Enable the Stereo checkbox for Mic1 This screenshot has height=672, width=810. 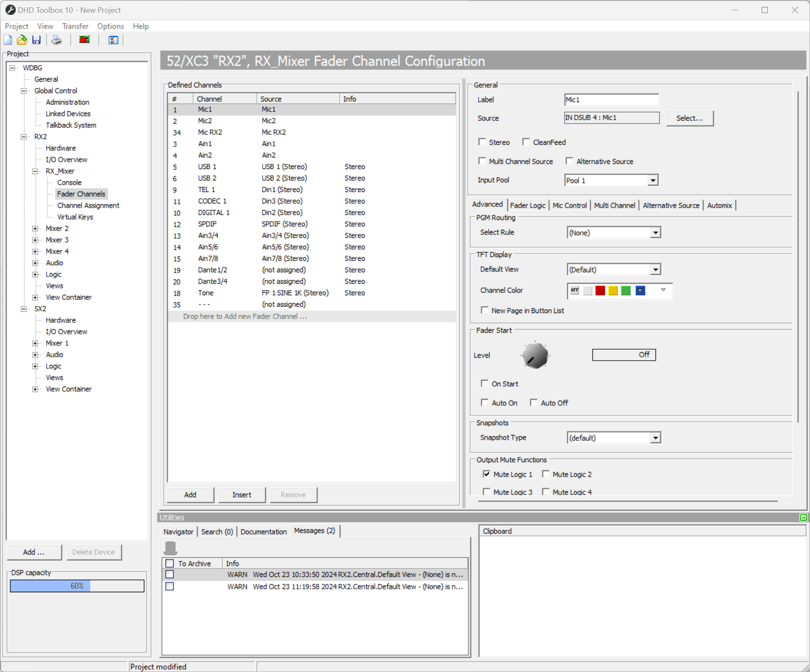pos(483,142)
